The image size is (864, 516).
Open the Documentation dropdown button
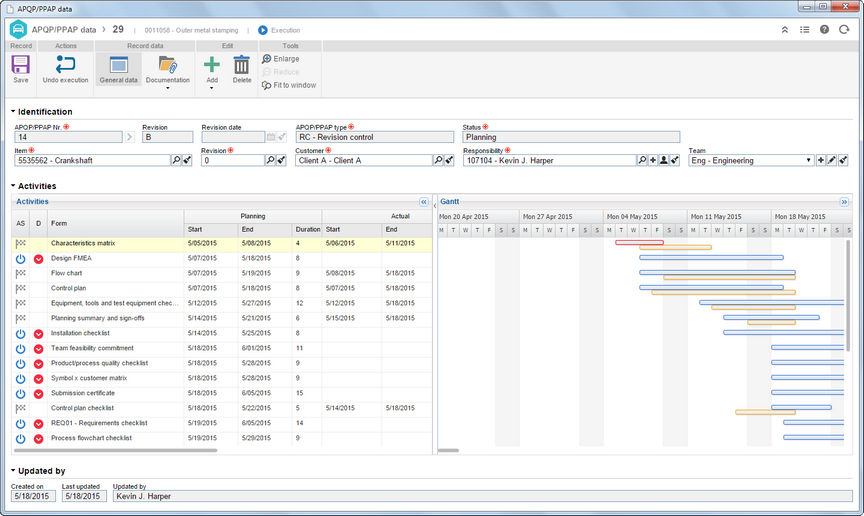168,72
